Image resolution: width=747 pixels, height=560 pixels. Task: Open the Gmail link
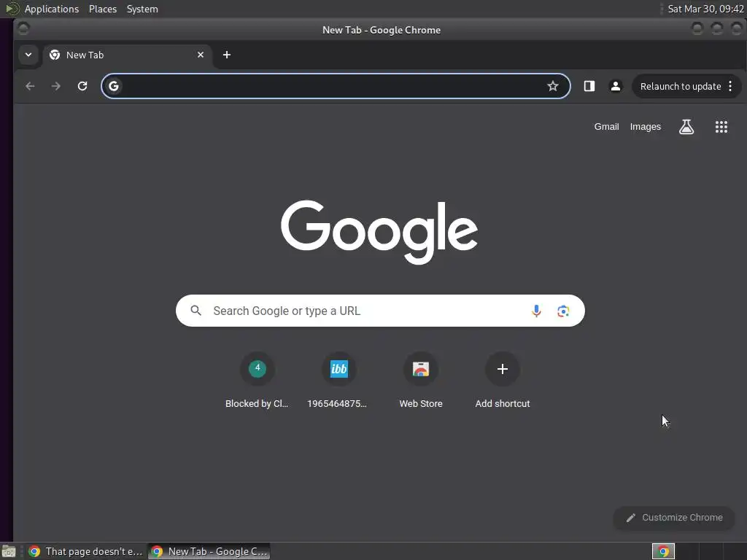[x=606, y=127]
